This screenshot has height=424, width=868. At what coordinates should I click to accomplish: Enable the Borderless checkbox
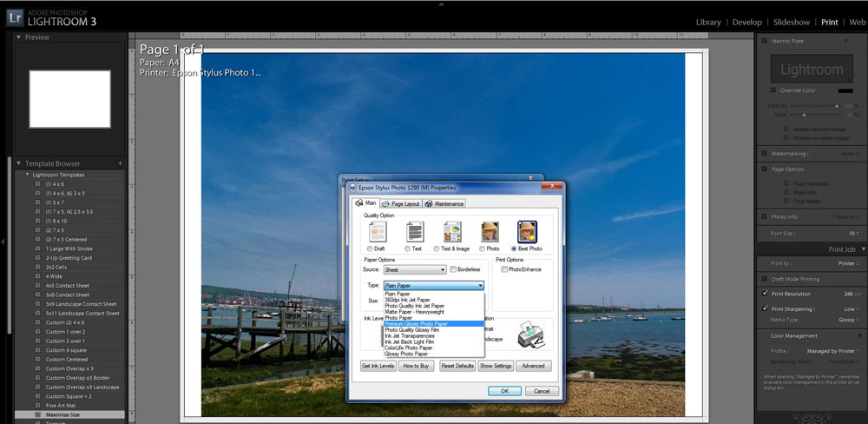[453, 270]
